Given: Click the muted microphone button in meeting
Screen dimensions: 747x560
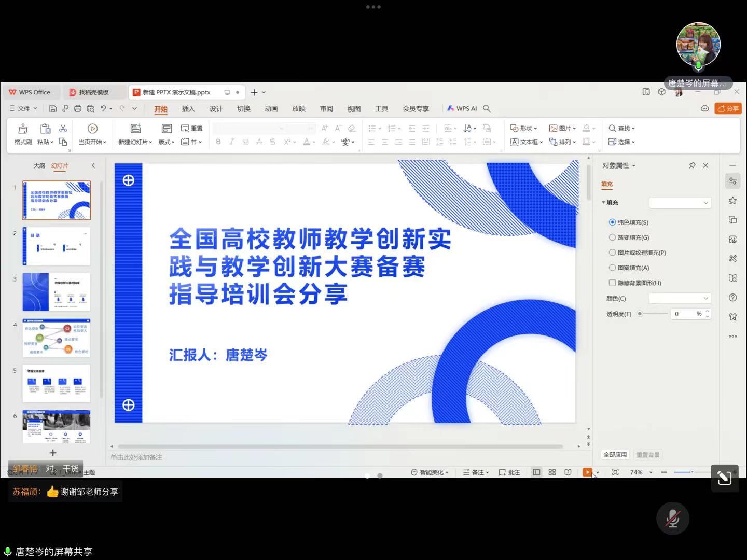Looking at the screenshot, I should (x=673, y=519).
